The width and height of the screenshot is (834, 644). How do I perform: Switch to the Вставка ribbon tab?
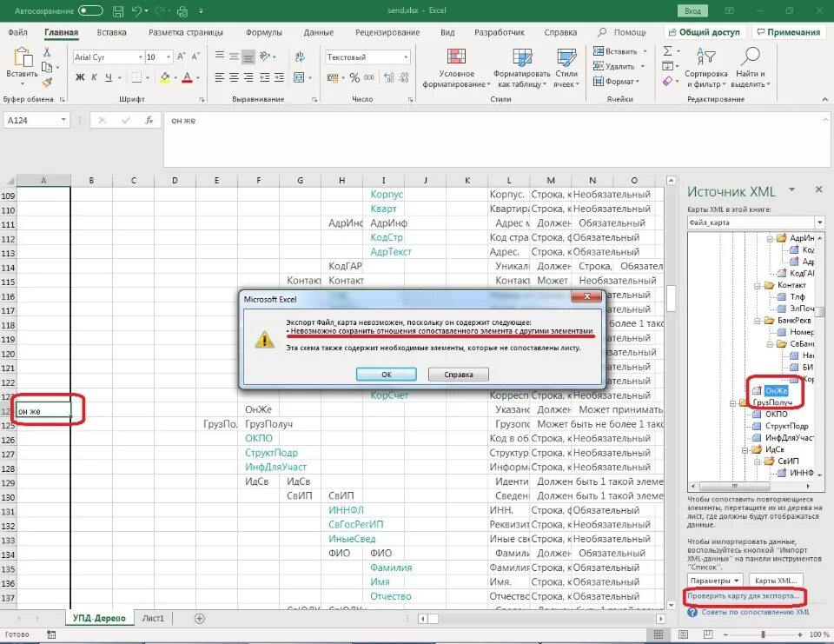112,32
